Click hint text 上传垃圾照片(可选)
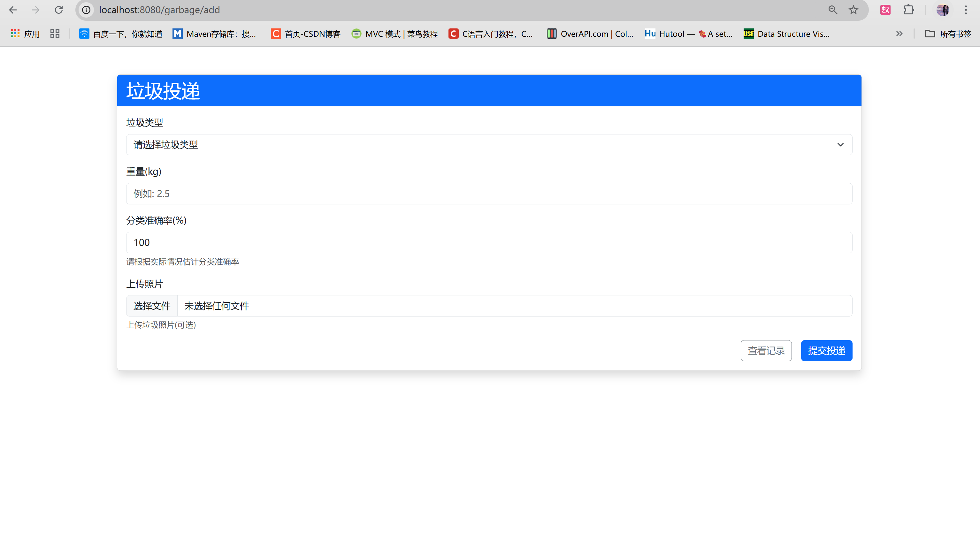Image resolution: width=980 pixels, height=549 pixels. coord(161,325)
